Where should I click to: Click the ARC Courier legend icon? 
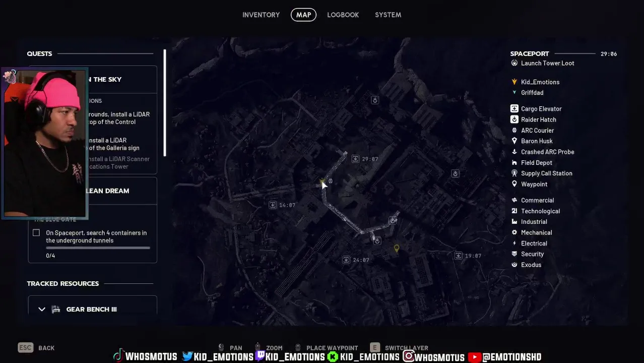[x=514, y=130]
